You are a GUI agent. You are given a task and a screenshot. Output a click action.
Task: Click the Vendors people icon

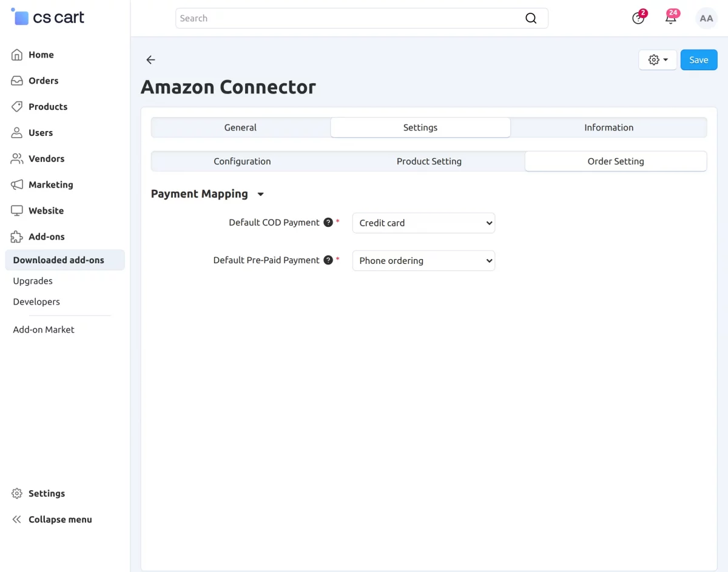pos(17,159)
